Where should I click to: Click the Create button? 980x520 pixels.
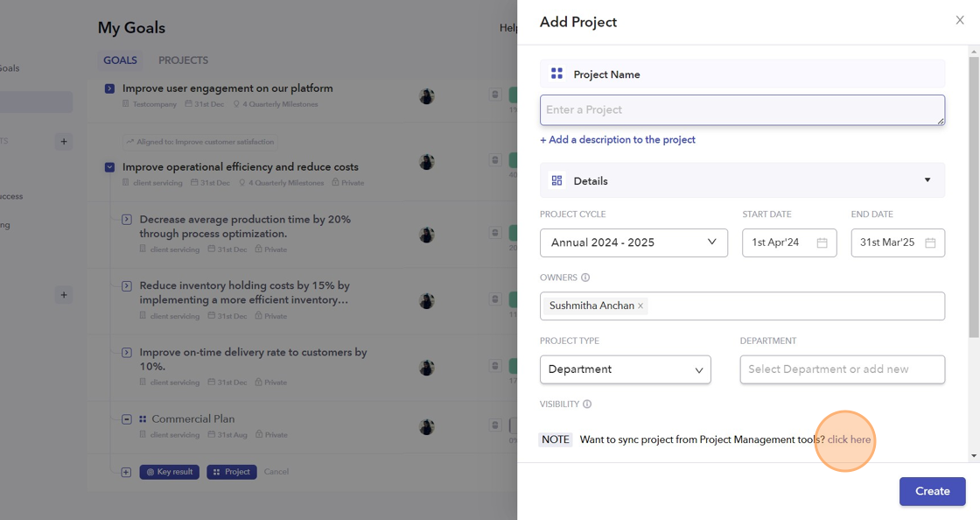[x=932, y=491]
